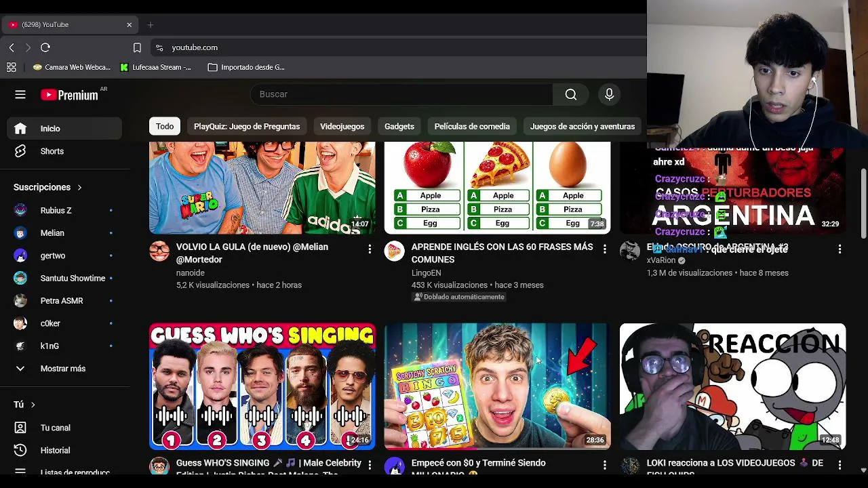This screenshot has height=488, width=868.
Task: Go to Inicio home icon in sidebar
Action: pyautogui.click(x=20, y=129)
